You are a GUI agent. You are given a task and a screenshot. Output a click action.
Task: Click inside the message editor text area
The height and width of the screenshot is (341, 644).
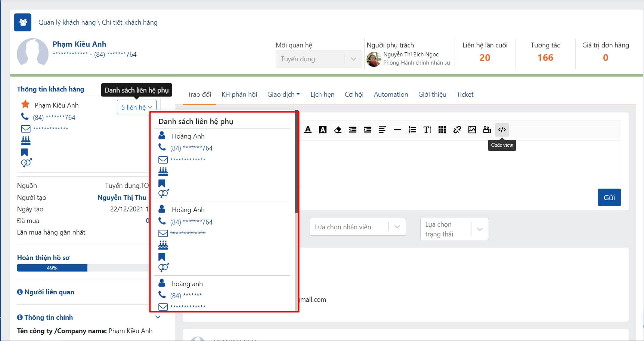460,164
